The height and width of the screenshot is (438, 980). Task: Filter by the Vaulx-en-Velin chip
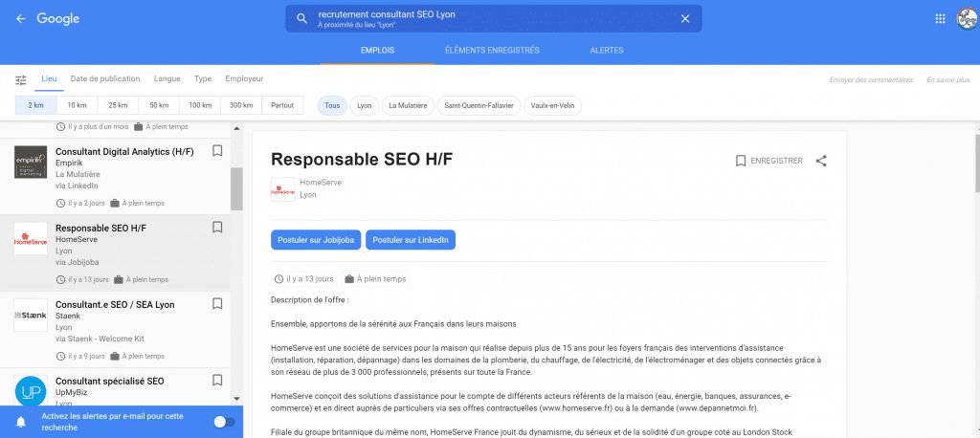(552, 105)
